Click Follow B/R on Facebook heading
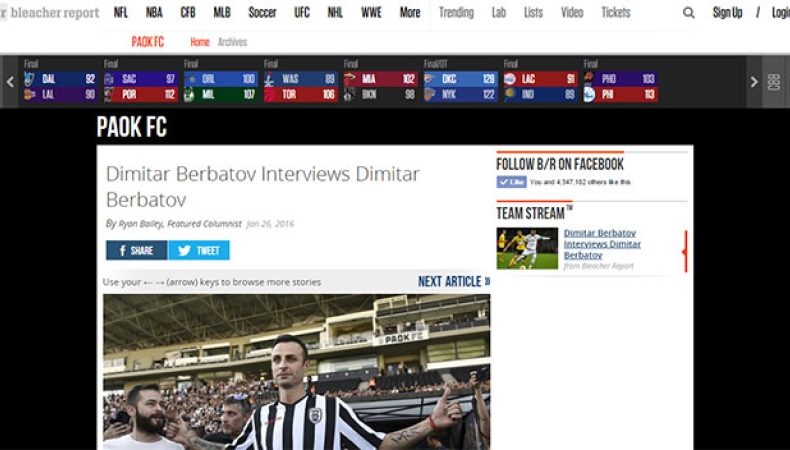The image size is (790, 450). click(560, 164)
